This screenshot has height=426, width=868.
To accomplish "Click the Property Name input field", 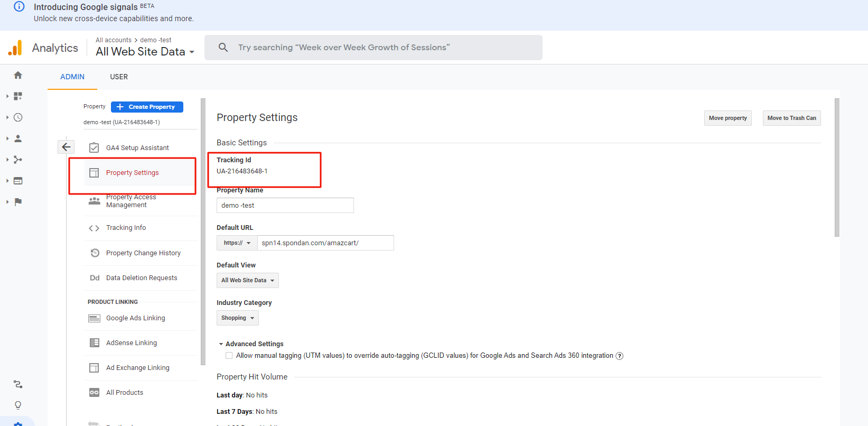I will (x=285, y=206).
